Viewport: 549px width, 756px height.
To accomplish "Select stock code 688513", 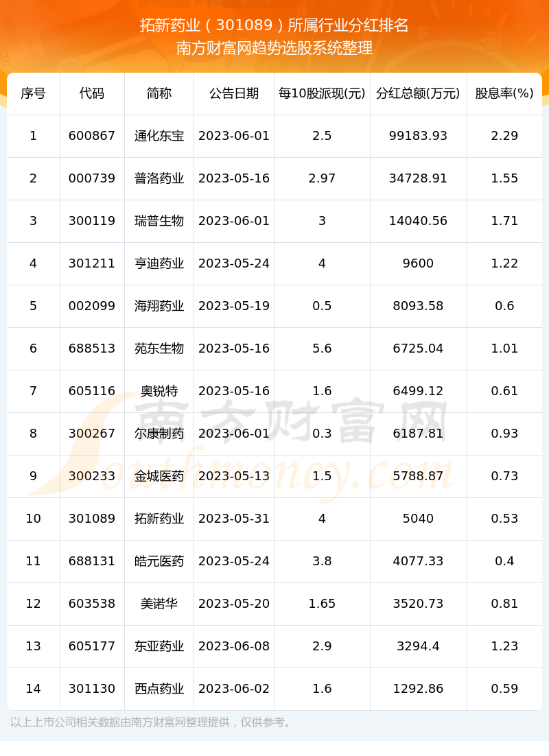I will tap(92, 348).
